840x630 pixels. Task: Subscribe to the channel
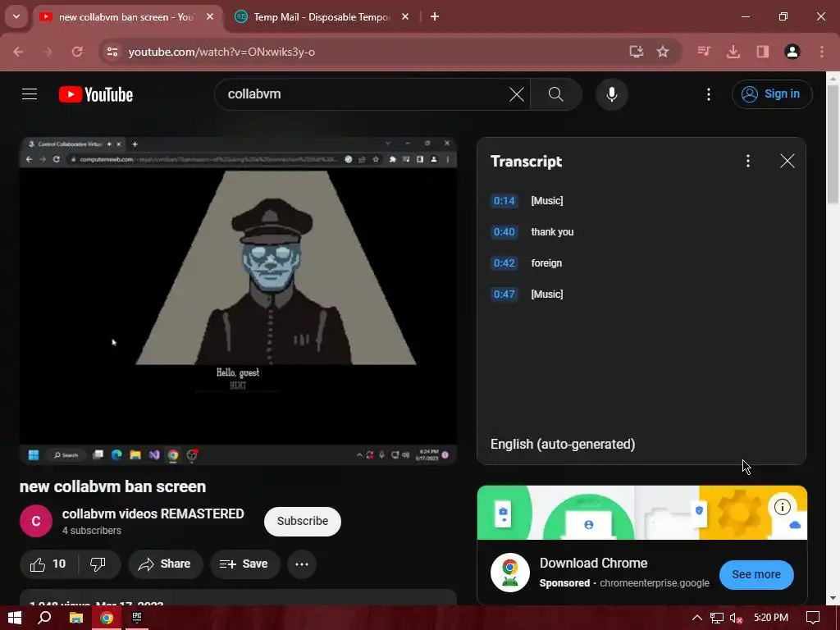302,521
